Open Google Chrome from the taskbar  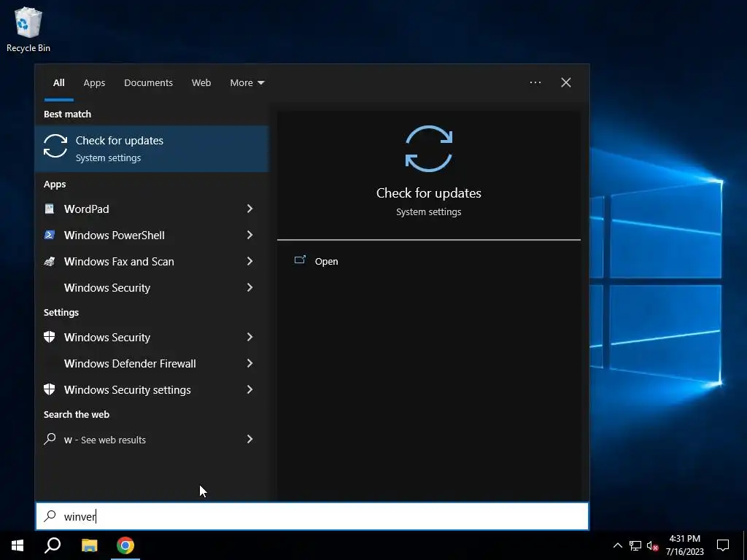[125, 545]
